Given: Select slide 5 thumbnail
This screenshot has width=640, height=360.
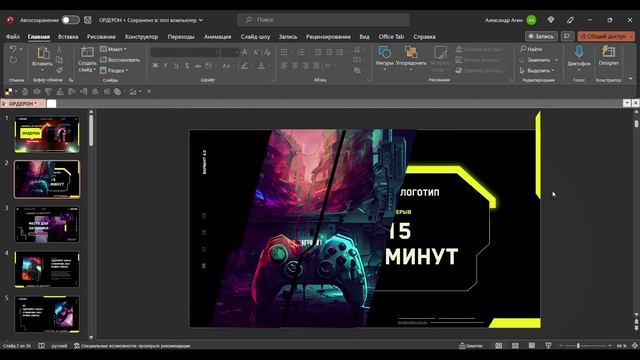Looking at the screenshot, I should 47,314.
